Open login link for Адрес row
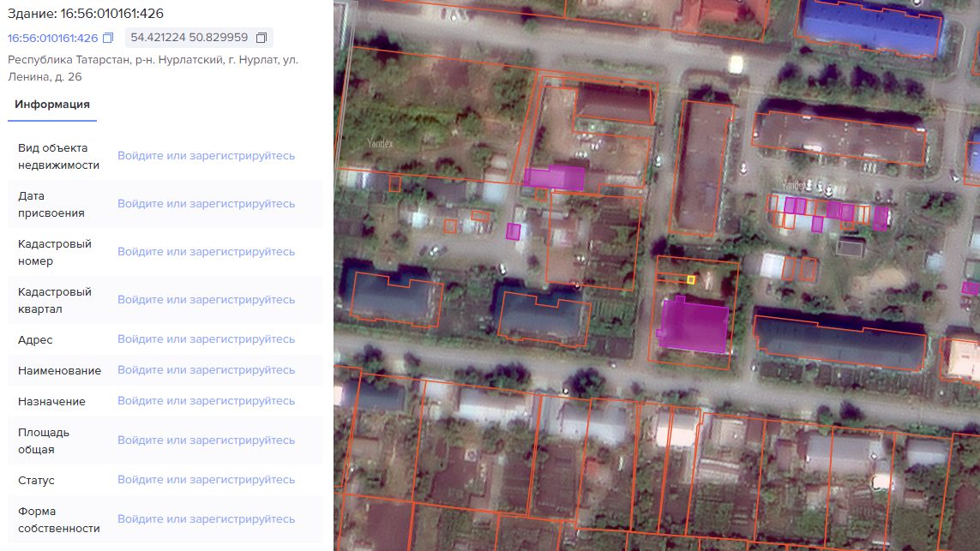Image resolution: width=980 pixels, height=551 pixels. pos(207,340)
